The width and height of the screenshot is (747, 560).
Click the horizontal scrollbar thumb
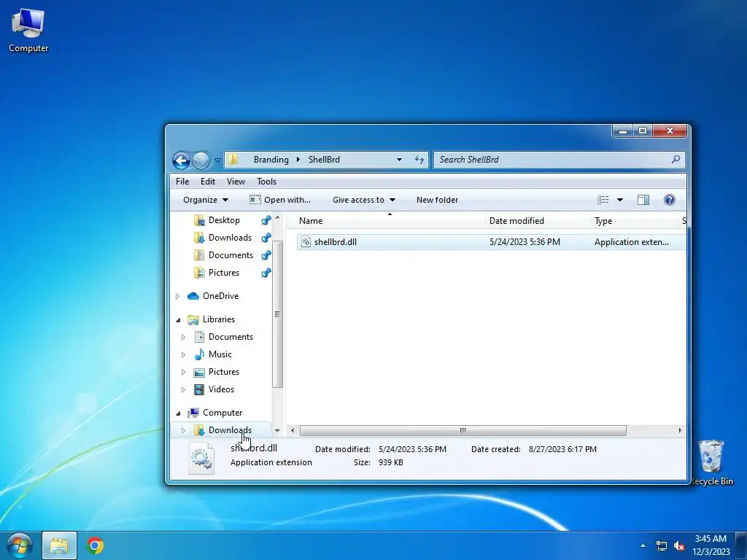(x=462, y=430)
